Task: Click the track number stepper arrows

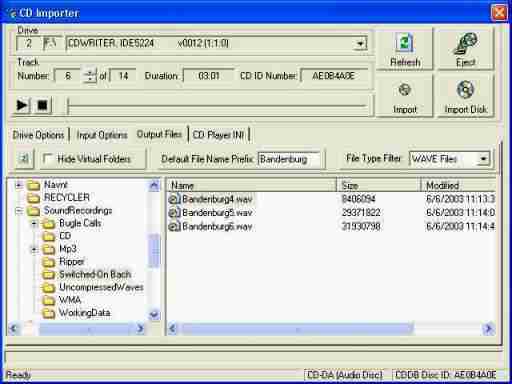Action: 89,76
